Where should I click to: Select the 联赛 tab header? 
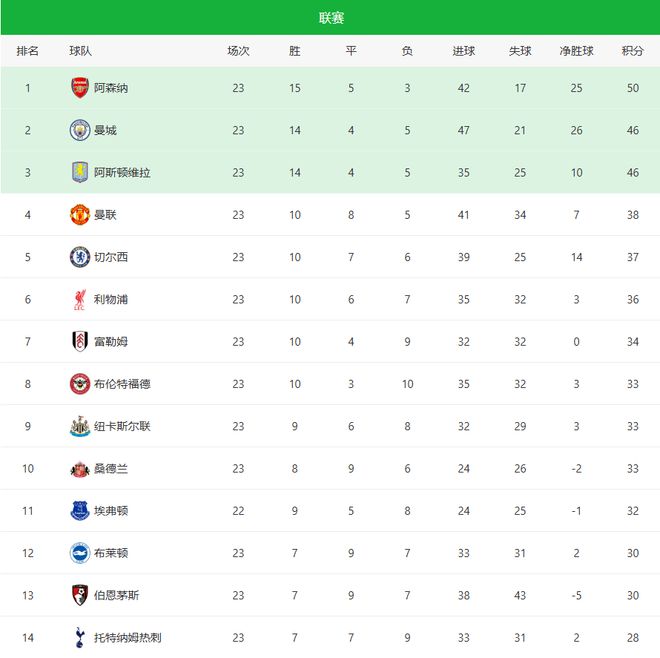click(331, 18)
